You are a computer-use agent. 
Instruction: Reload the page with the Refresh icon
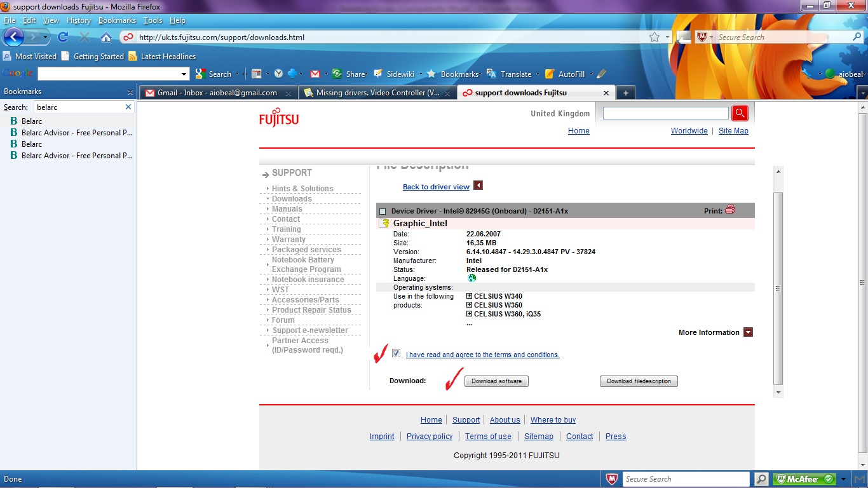(x=64, y=37)
